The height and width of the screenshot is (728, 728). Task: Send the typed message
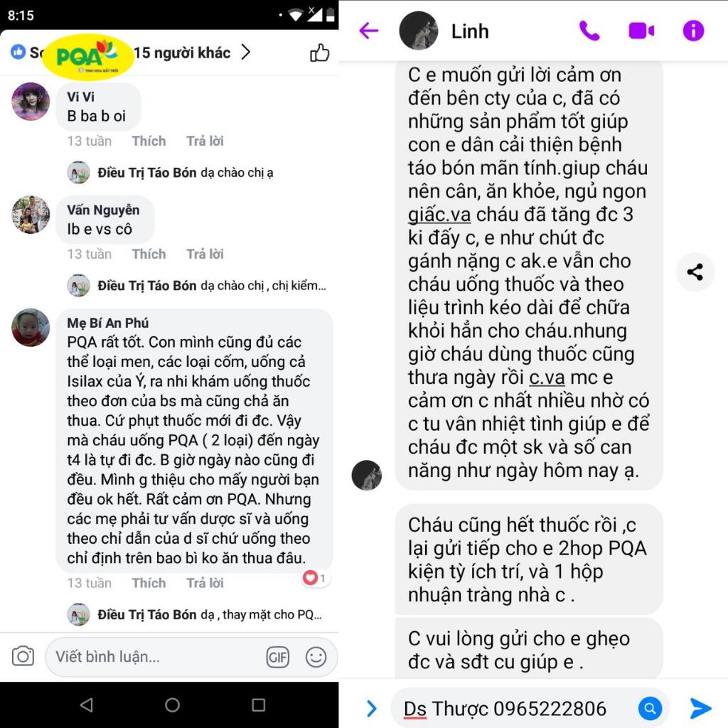coord(700,708)
